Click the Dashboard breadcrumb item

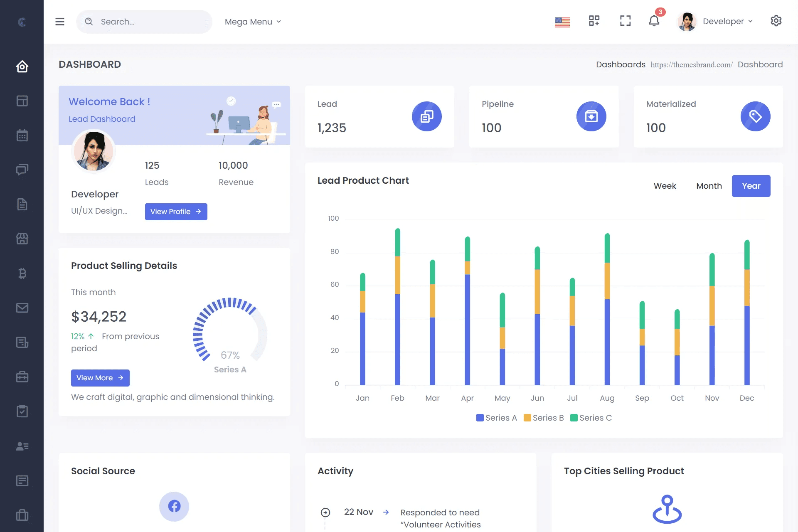(760, 64)
